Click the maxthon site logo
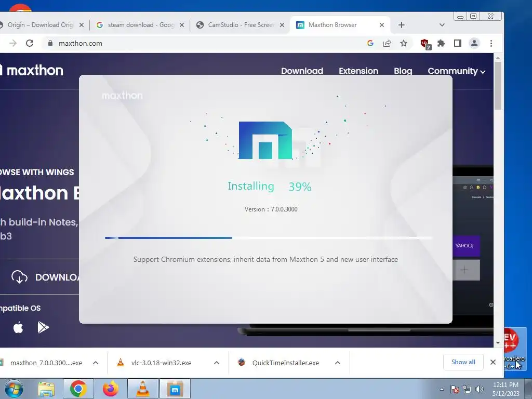 click(32, 71)
